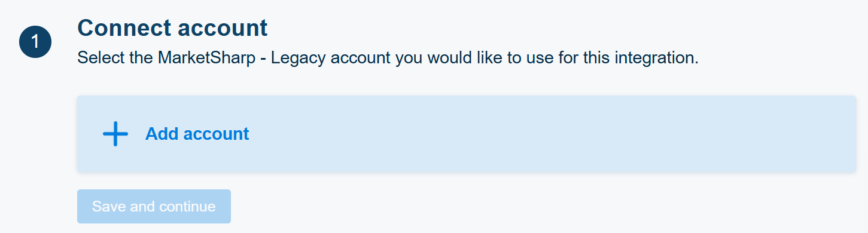
Task: Tap the cross-shaped add icon
Action: click(115, 134)
